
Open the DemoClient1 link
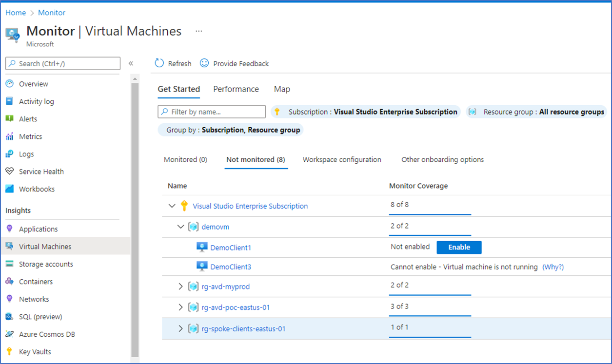coord(231,248)
